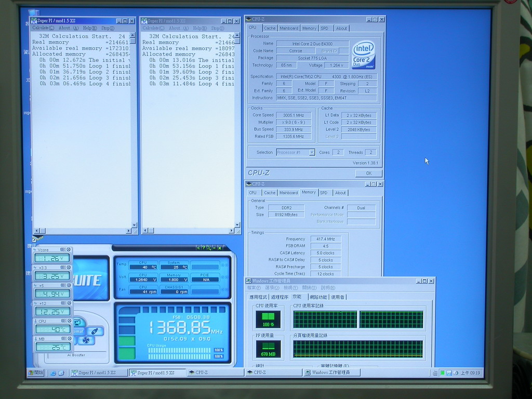Image resolution: width=532 pixels, height=399 pixels.
Task: Open CPU temperature panel settings icon
Action: [63, 321]
